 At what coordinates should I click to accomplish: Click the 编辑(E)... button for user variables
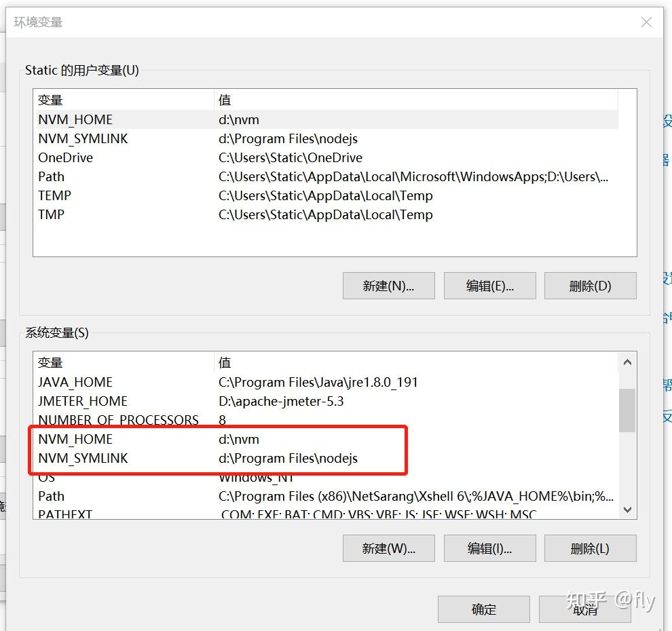pos(489,286)
